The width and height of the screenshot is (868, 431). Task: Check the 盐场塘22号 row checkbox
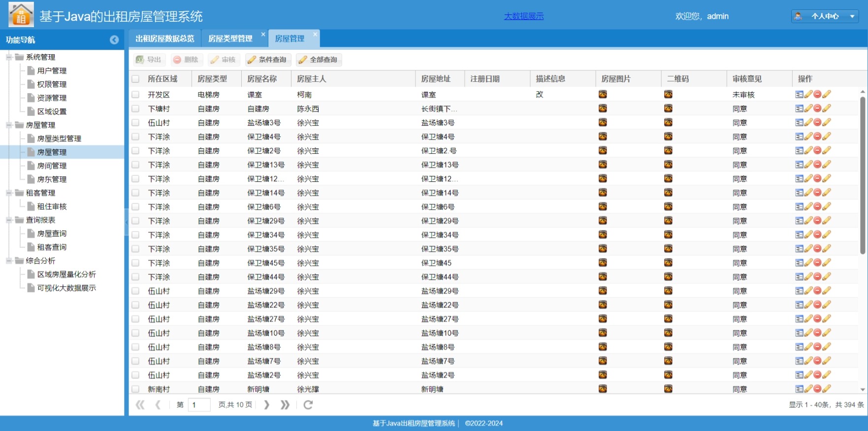pos(135,305)
